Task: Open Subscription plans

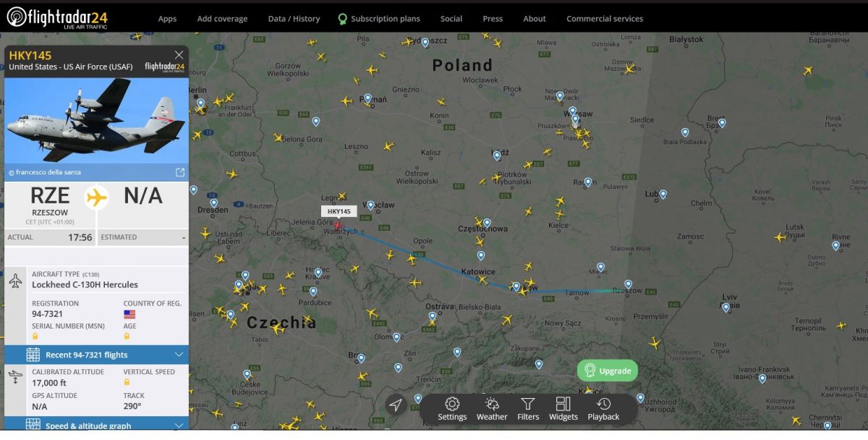Action: coord(379,19)
